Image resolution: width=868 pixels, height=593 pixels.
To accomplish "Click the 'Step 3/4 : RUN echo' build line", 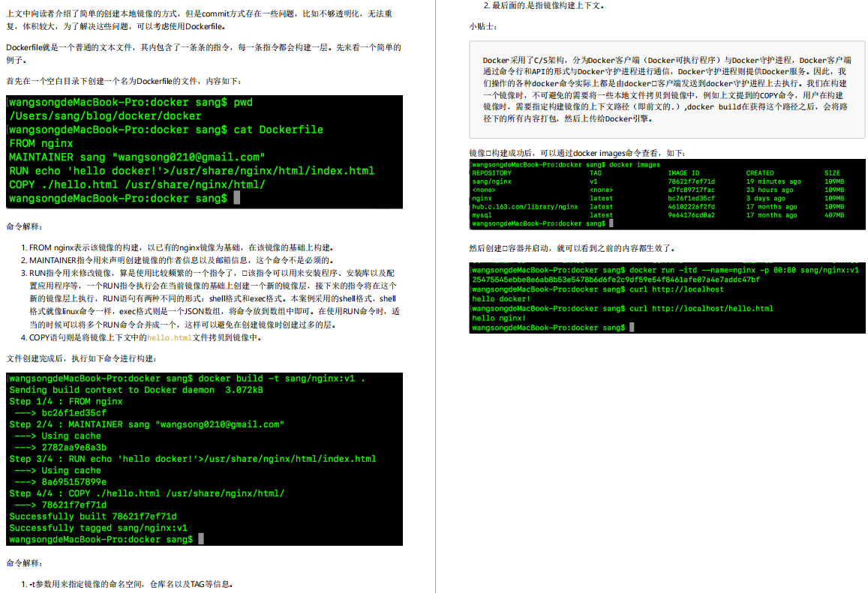I will click(x=193, y=459).
